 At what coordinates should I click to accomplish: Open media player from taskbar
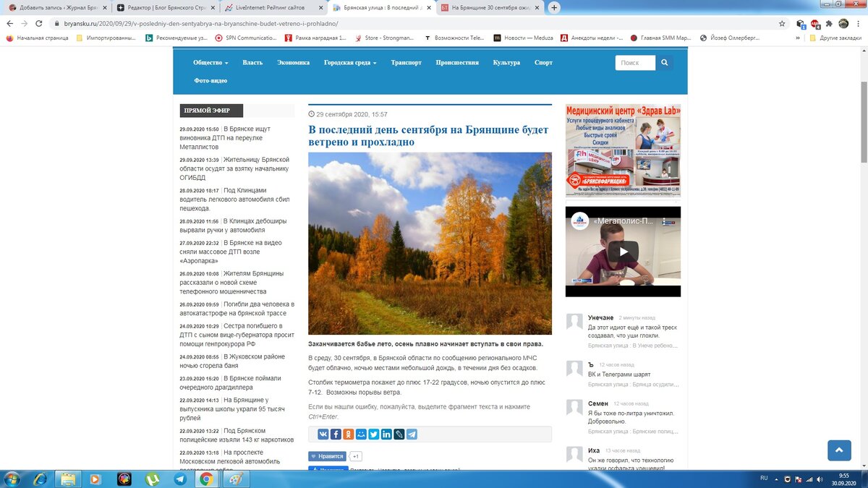pos(95,479)
